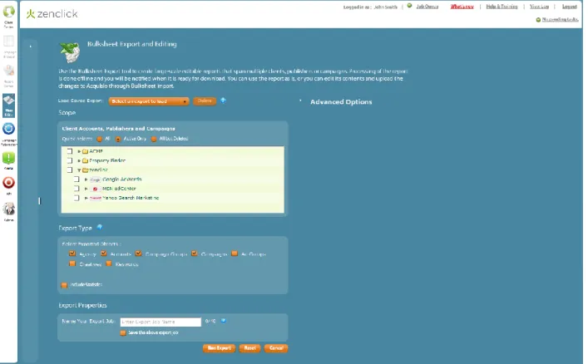This screenshot has width=588, height=364.
Task: Click the MSN adCenter publisher icon
Action: coord(96,189)
